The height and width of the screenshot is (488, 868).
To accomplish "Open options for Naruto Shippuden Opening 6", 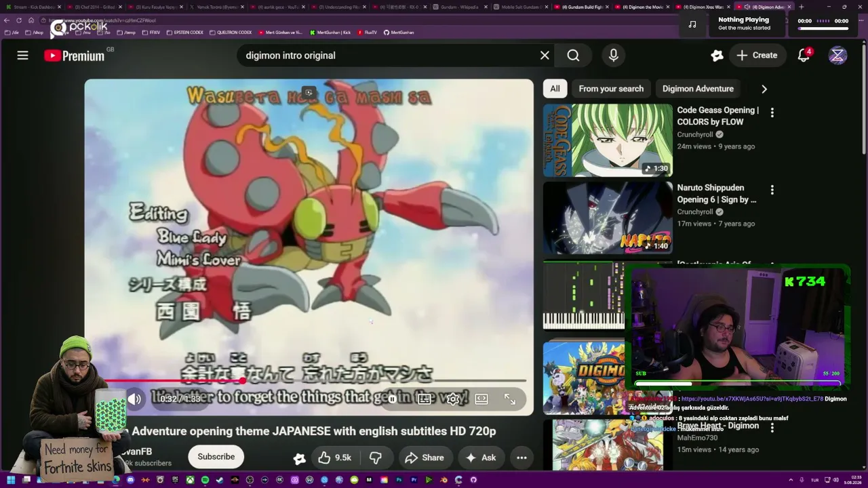I will click(772, 190).
